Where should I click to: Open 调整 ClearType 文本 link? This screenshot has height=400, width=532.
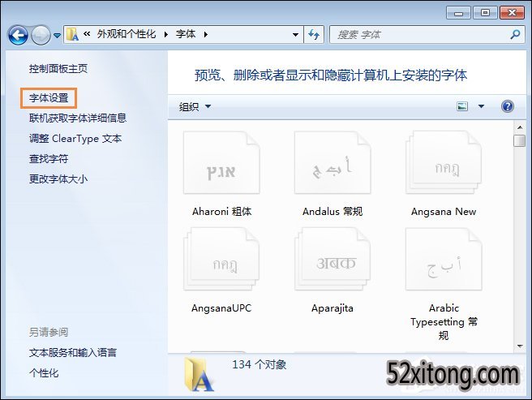(x=75, y=138)
